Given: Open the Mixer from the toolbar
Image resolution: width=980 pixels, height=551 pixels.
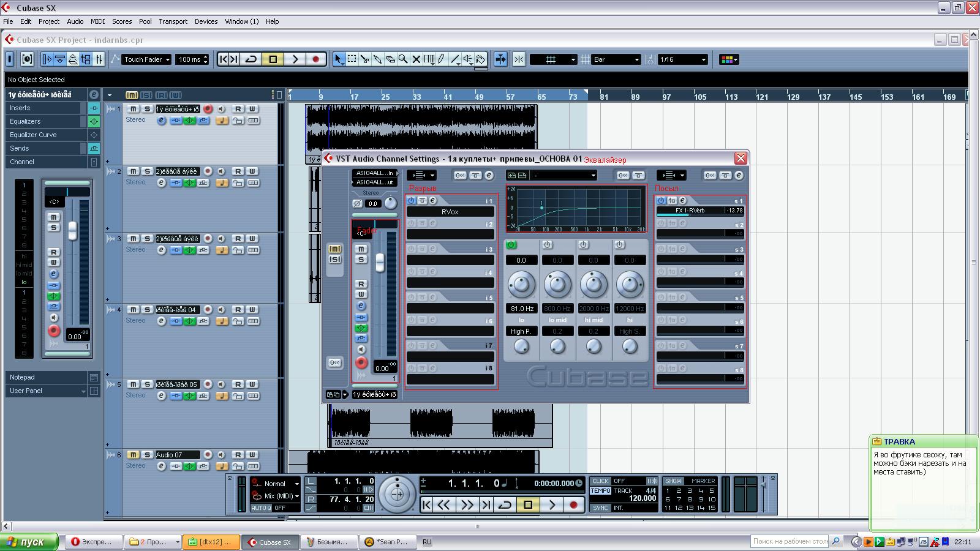Looking at the screenshot, I should pyautogui.click(x=99, y=59).
